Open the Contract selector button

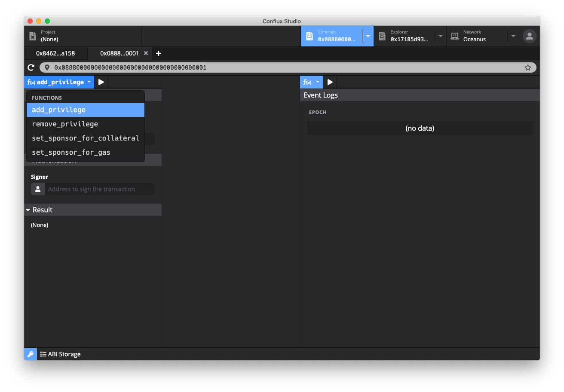[331, 36]
